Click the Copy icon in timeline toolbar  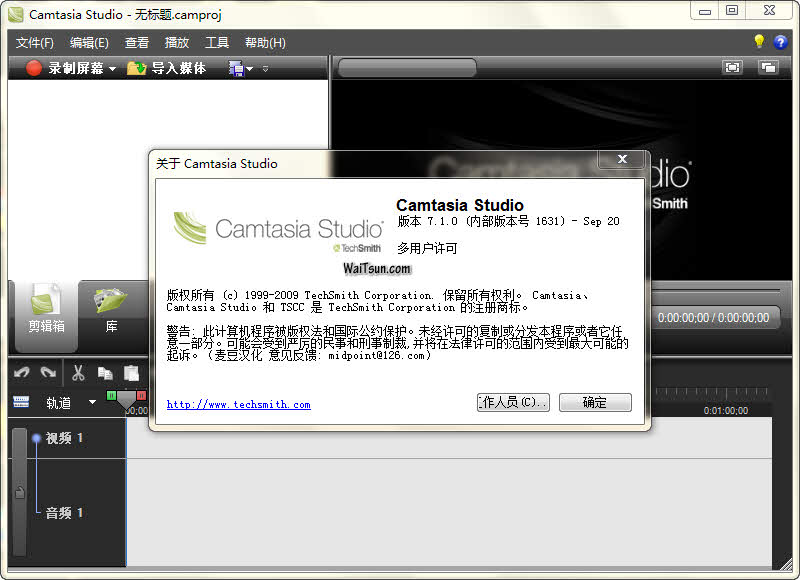pos(105,373)
